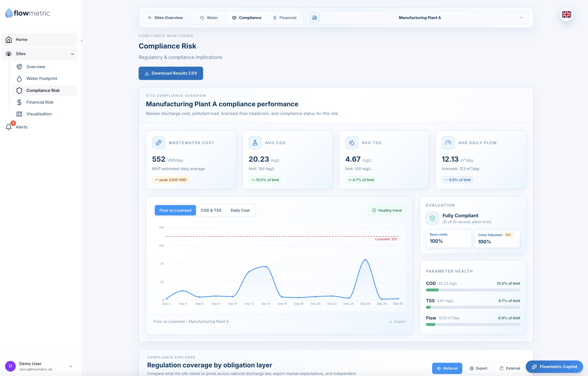Image resolution: width=588 pixels, height=376 pixels.
Task: Click the demo@flowmetric.de email text
Action: 36,369
